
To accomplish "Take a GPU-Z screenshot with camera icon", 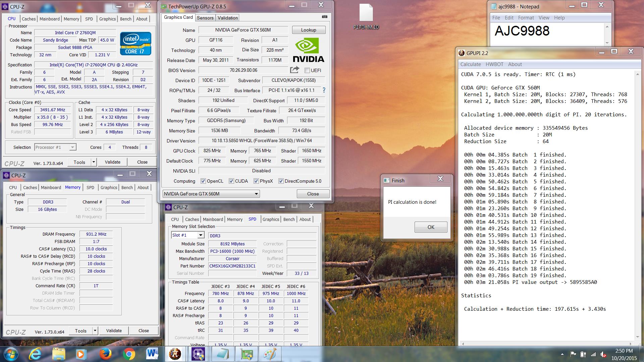I will [324, 17].
